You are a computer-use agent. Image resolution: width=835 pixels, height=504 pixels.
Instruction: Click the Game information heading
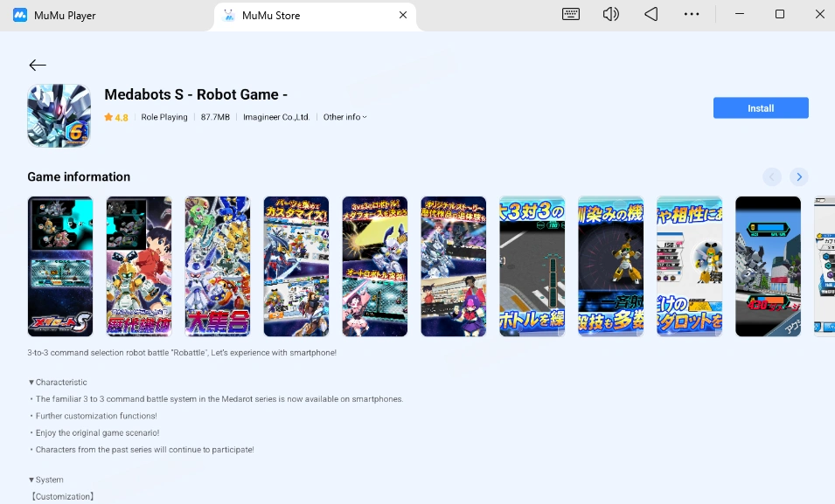tap(79, 176)
